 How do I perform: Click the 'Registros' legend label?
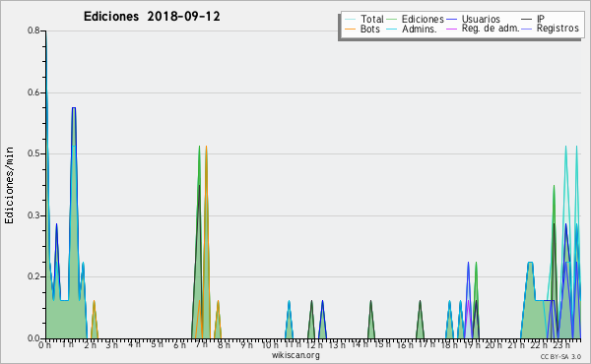point(558,29)
